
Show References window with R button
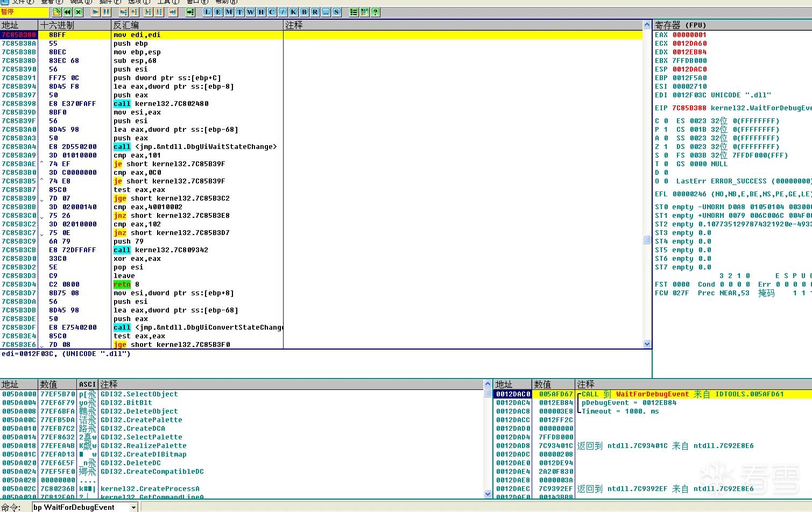pyautogui.click(x=315, y=12)
